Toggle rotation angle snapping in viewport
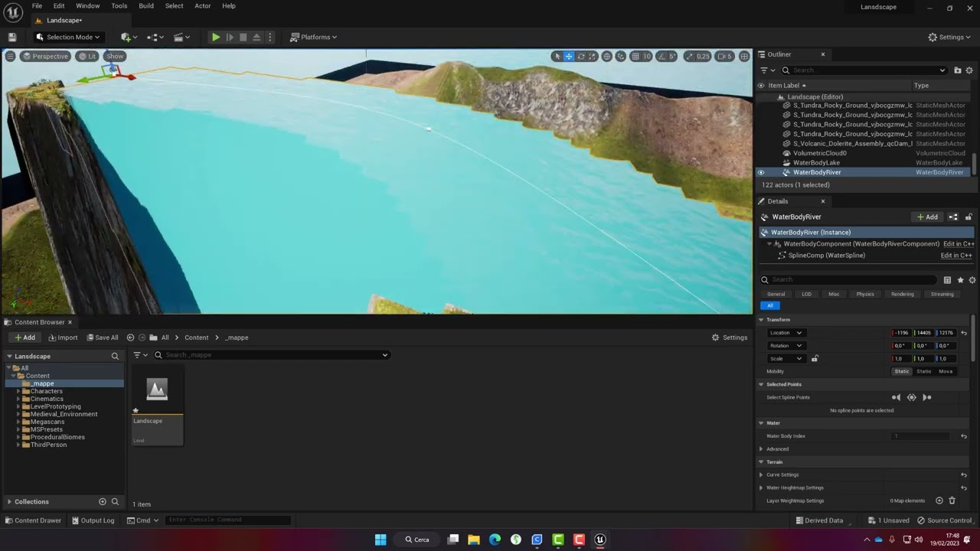 point(661,56)
